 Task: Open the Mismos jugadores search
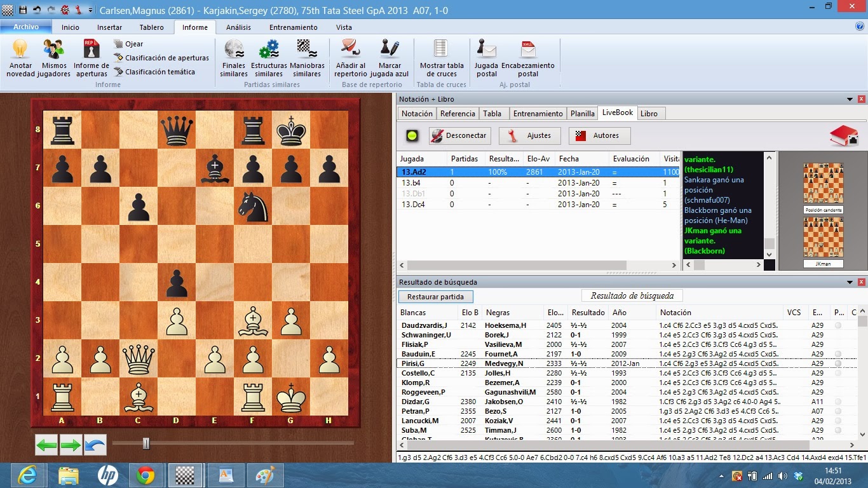pyautogui.click(x=54, y=57)
